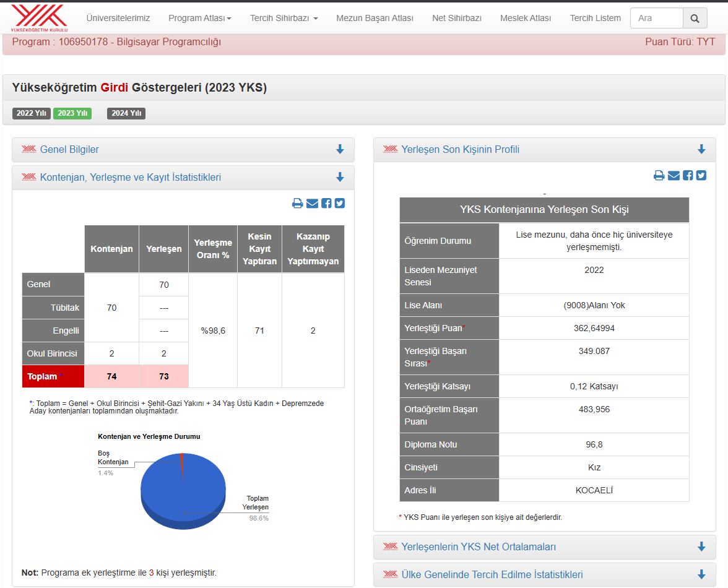This screenshot has height=588, width=728.
Task: Expand the Genel Bilgiler panel
Action: pyautogui.click(x=183, y=149)
